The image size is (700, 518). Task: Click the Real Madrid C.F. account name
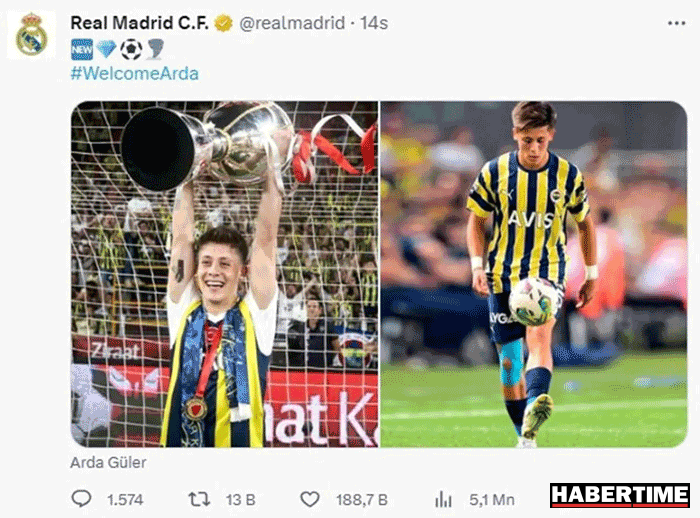[139, 23]
